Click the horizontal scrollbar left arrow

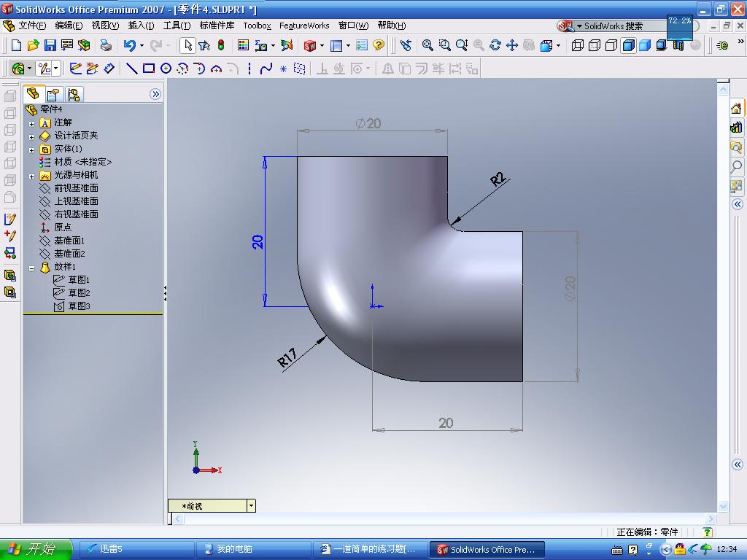coord(179,518)
